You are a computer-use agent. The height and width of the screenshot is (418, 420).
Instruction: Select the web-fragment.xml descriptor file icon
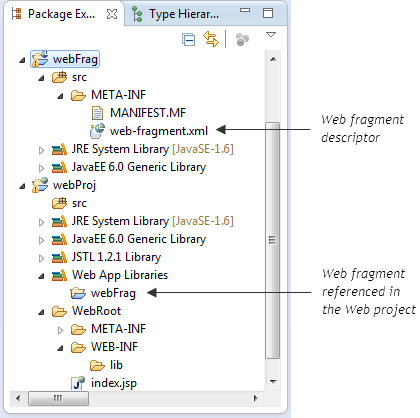[x=97, y=131]
